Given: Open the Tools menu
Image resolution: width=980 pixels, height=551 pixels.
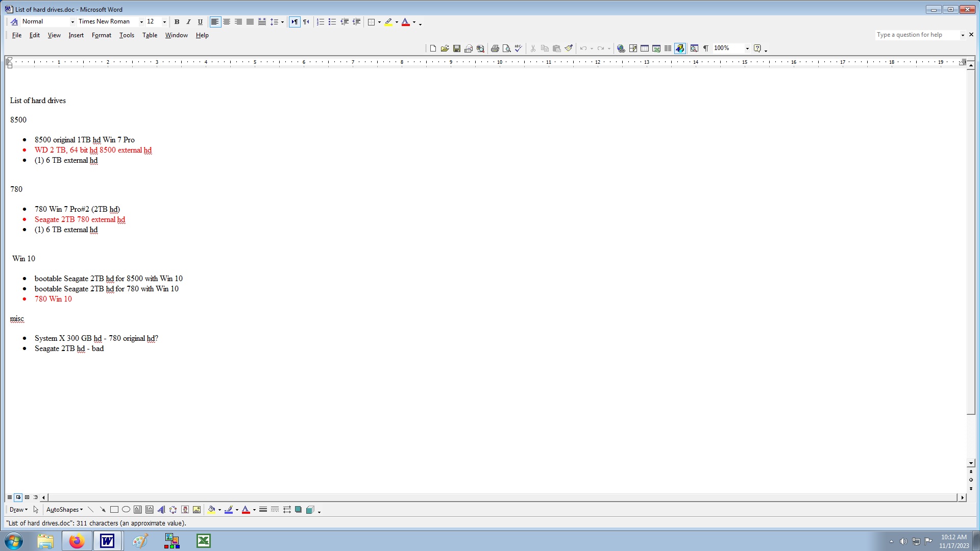Looking at the screenshot, I should point(127,35).
